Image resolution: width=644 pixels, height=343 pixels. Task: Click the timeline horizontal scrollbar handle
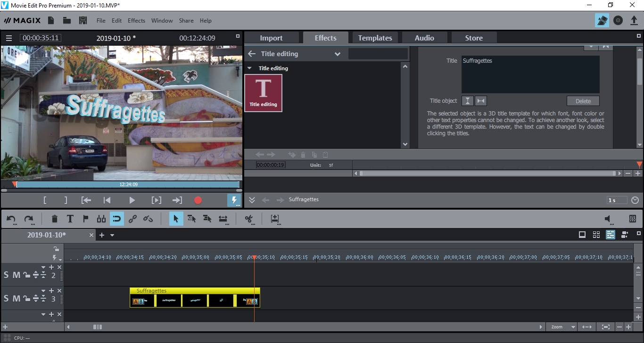(98, 327)
